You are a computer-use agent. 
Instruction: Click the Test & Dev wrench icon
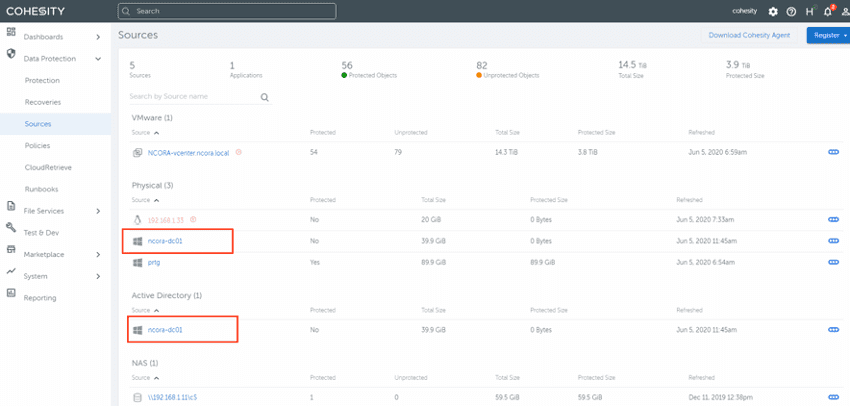11,227
